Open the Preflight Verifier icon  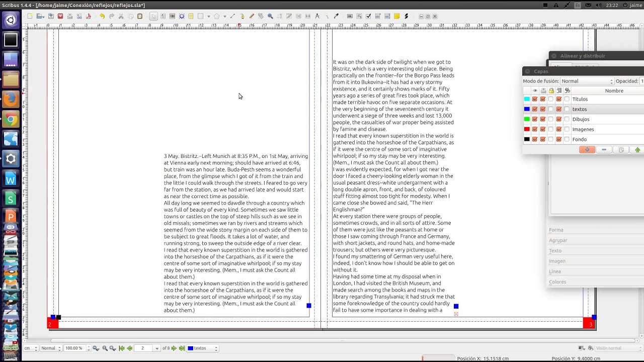pyautogui.click(x=79, y=16)
